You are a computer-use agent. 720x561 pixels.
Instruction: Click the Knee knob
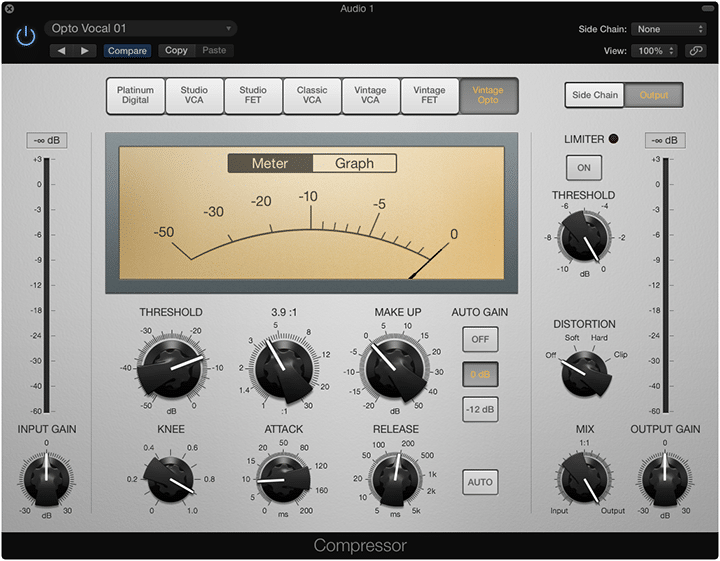coord(170,479)
